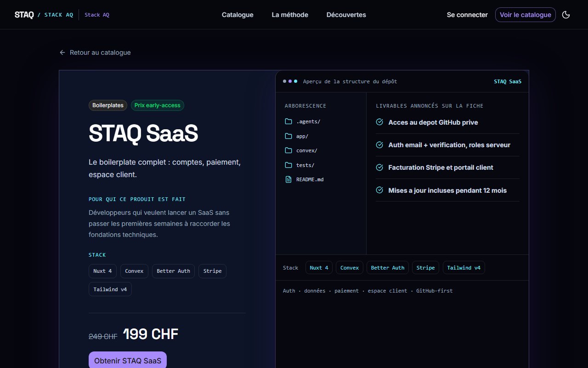Image resolution: width=588 pixels, height=368 pixels.
Task: Click check icon beside Acces au depot GitHub
Action: point(379,122)
